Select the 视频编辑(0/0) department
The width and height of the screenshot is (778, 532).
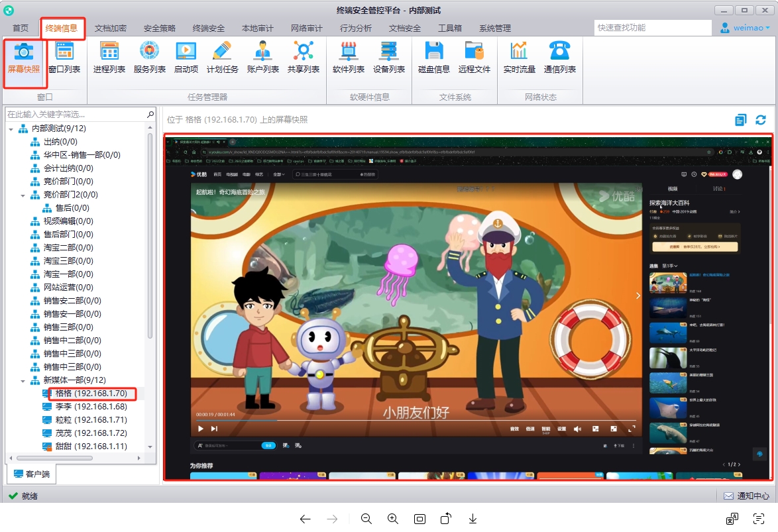68,221
